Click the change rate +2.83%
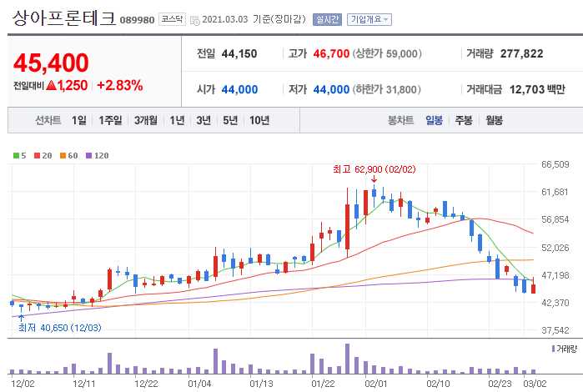 tap(120, 86)
